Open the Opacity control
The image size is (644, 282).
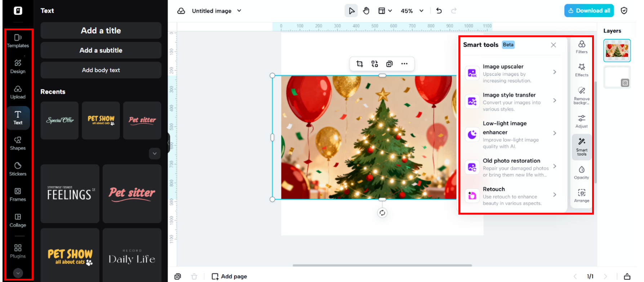coord(582,173)
